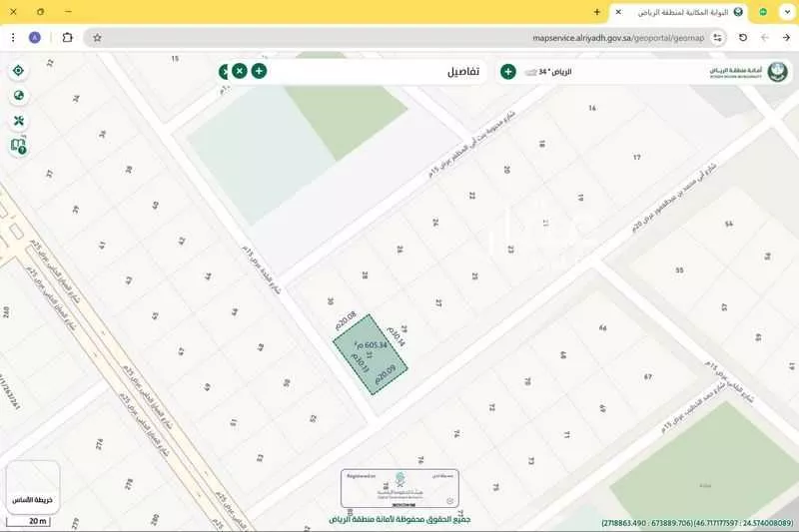Bookmark this page with star icon
The width and height of the screenshot is (799, 532).
(x=97, y=38)
